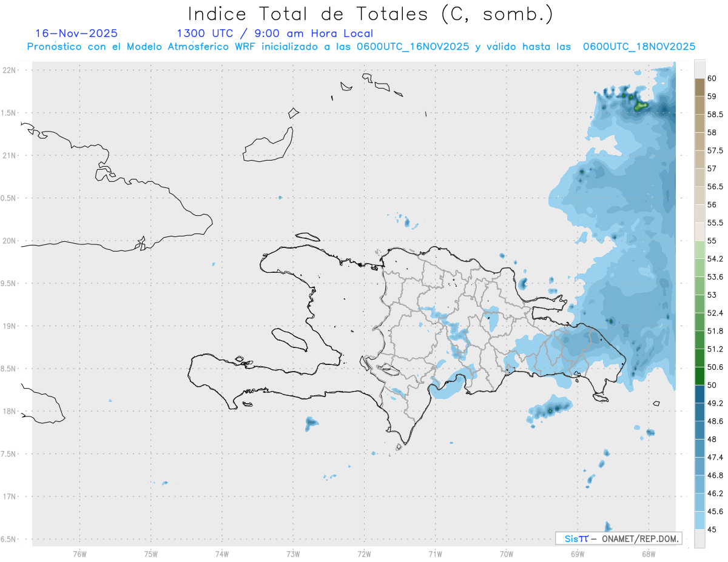Image resolution: width=728 pixels, height=562 pixels.
Task: Click the '72W' longitude label
Action: tap(364, 553)
